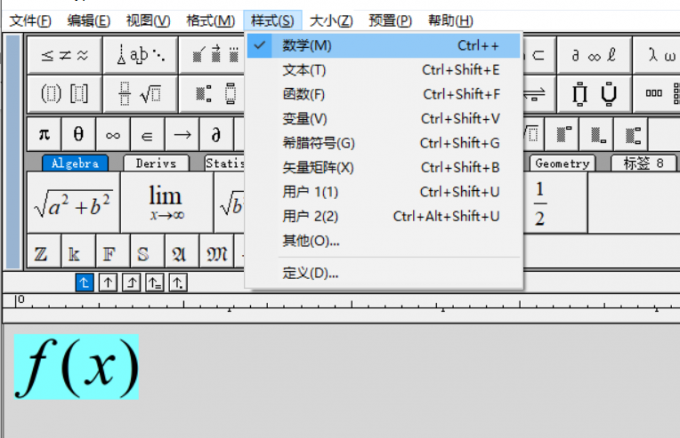The image size is (680, 438).
Task: Insert the double-struck F symbol
Action: [113, 252]
